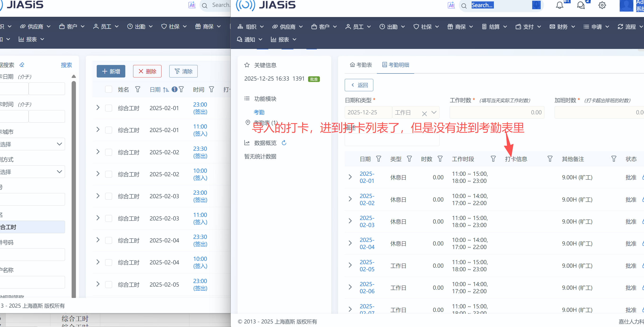This screenshot has height=327, width=644.
Task: Open the chat messages icon
Action: tap(581, 5)
